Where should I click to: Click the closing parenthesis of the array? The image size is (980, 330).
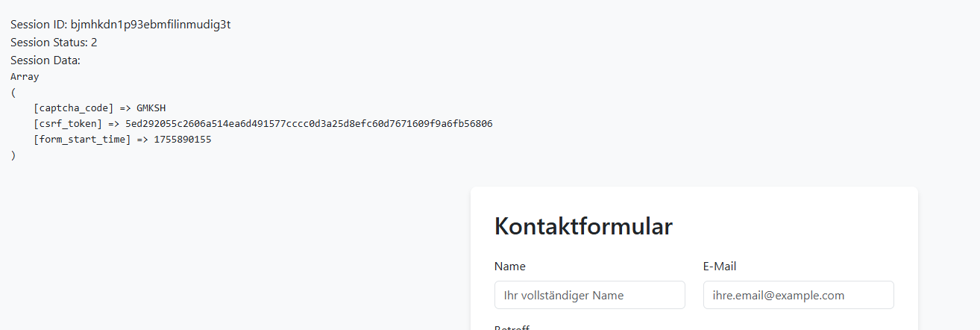pos(13,155)
